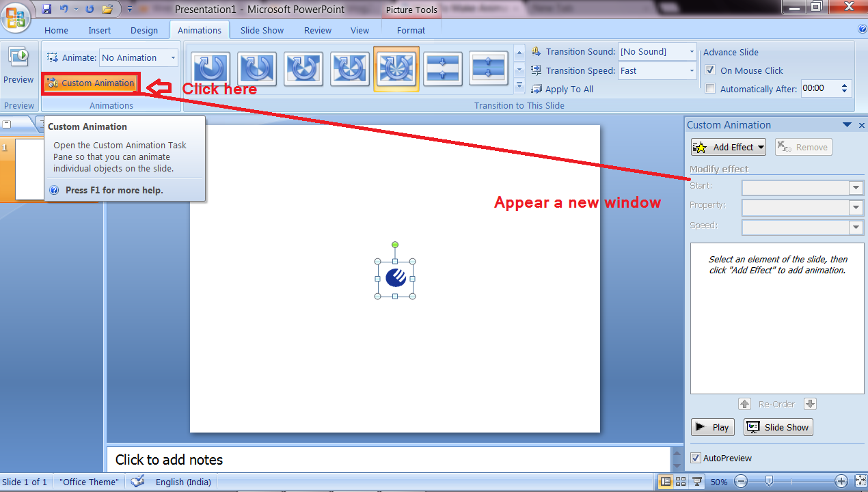
Task: Open the Picture Tools Format tab
Action: coord(411,30)
